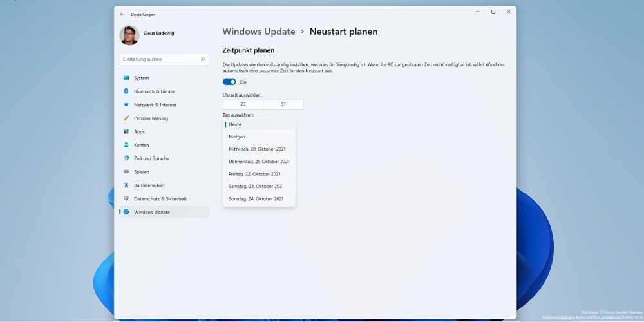Viewport: 644px width, 322px height.
Task: Select Morgen in the day list
Action: click(259, 137)
